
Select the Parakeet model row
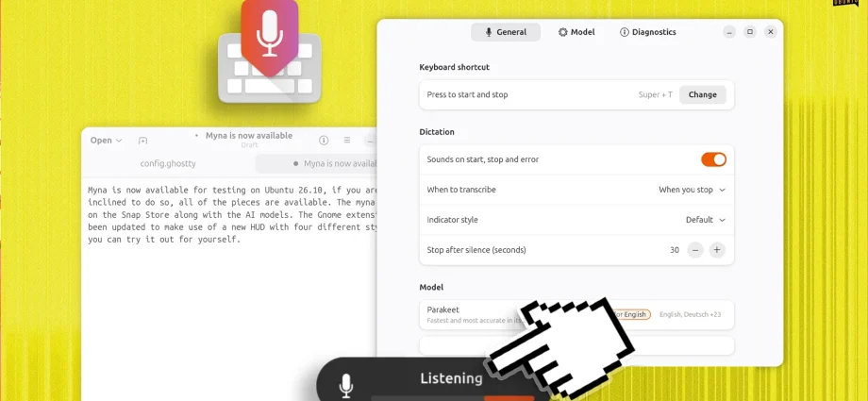(x=576, y=314)
